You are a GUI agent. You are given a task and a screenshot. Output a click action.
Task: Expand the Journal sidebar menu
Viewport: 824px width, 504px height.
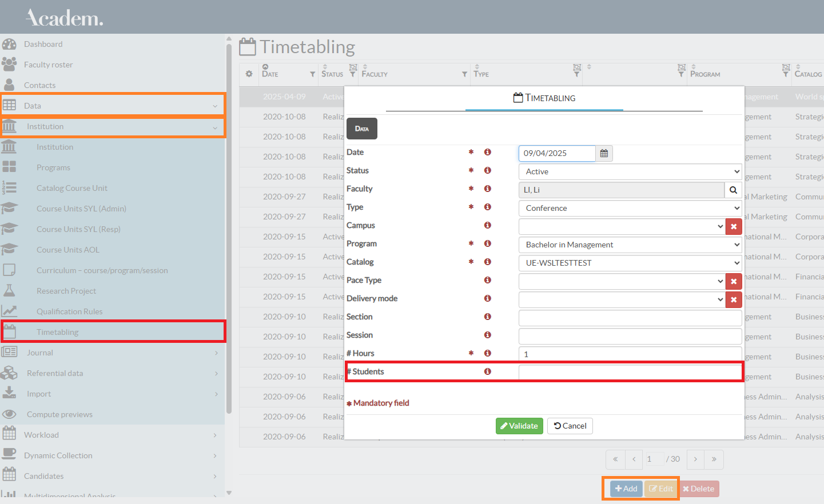point(40,353)
